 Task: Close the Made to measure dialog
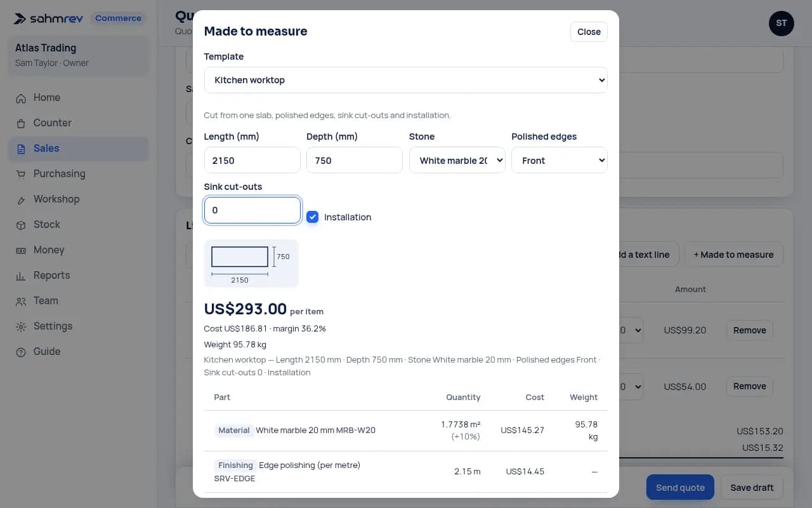[x=589, y=32]
